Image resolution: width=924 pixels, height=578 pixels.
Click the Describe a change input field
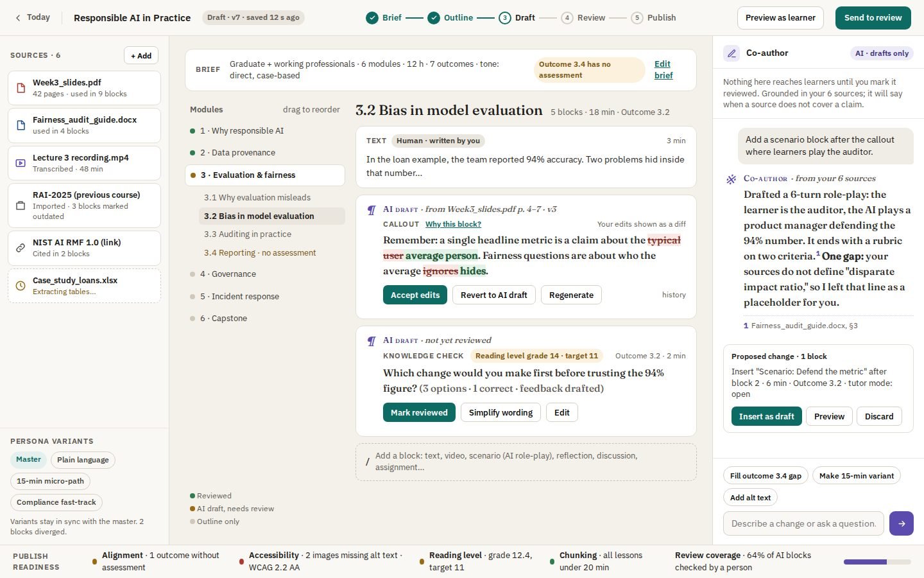coord(803,523)
